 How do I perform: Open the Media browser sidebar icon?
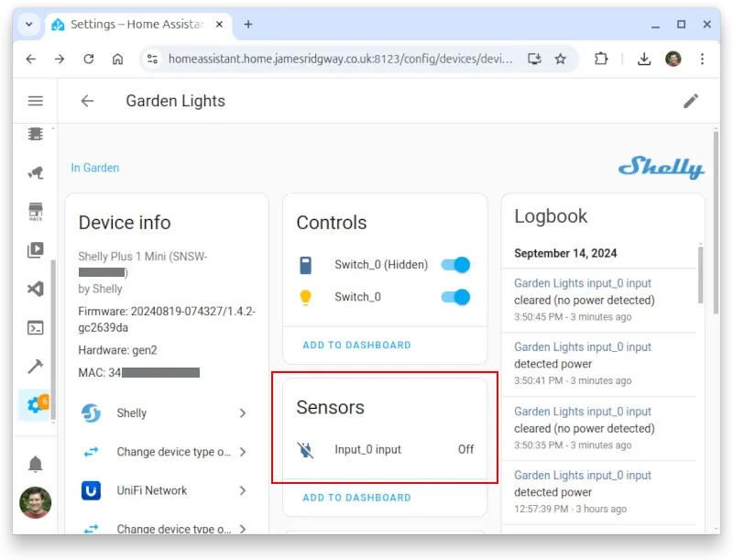pos(35,249)
